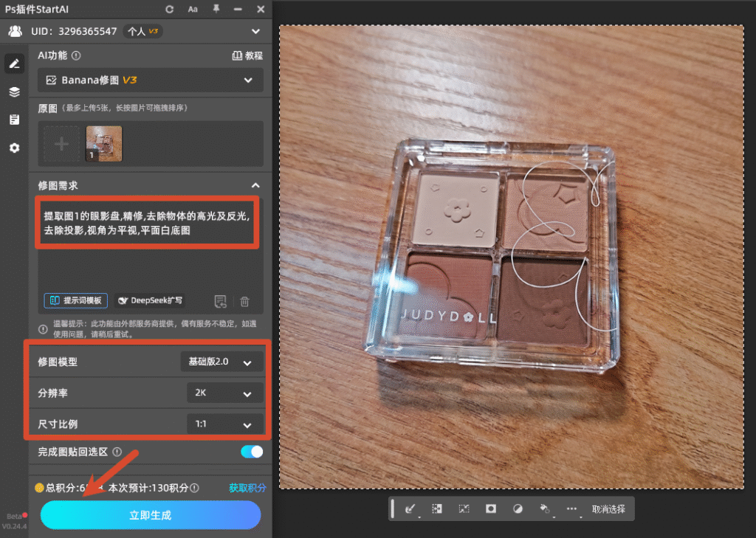The width and height of the screenshot is (756, 538).
Task: Open the 修图模型 基础版2.0 dropdown
Action: click(221, 362)
